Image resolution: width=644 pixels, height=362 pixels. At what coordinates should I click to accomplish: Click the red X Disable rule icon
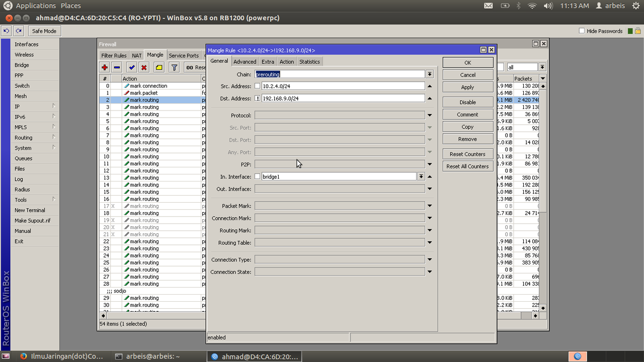tap(144, 67)
